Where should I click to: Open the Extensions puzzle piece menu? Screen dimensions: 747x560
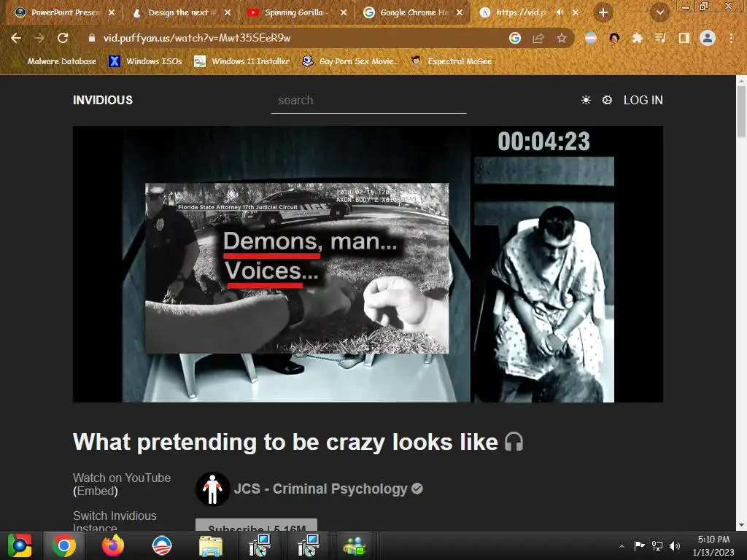tap(637, 38)
